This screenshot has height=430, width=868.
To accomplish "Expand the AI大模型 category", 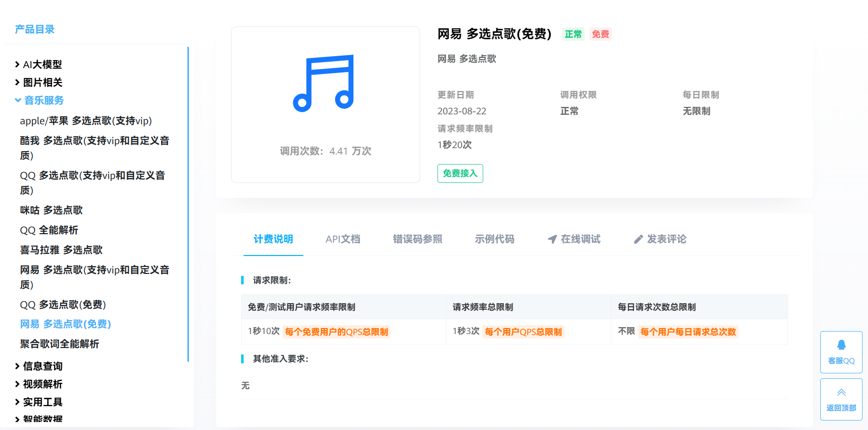I will click(x=38, y=65).
